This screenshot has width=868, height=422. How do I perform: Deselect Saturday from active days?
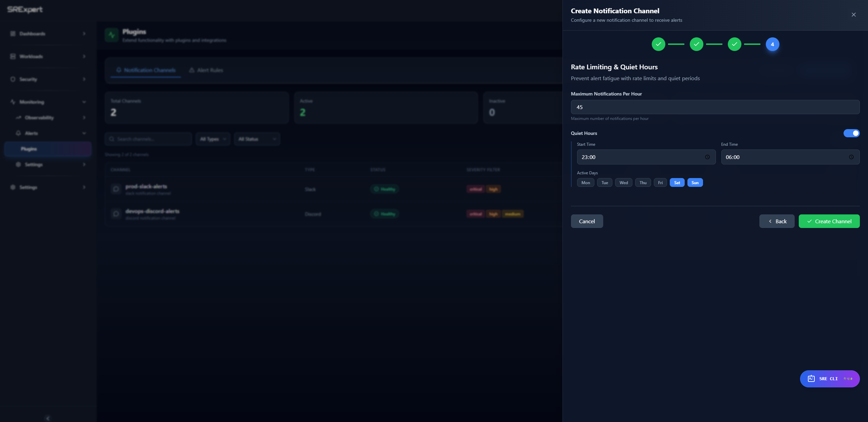(677, 182)
